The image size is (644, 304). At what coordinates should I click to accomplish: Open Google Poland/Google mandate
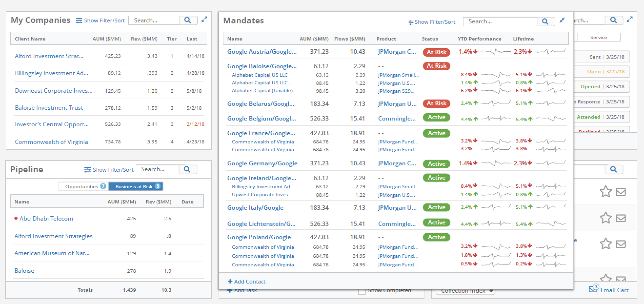pos(259,237)
